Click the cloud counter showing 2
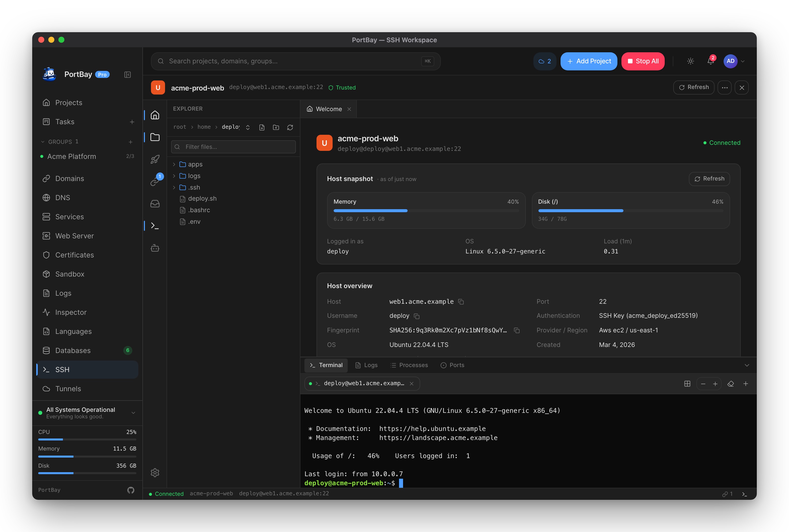Image resolution: width=789 pixels, height=532 pixels. click(544, 61)
